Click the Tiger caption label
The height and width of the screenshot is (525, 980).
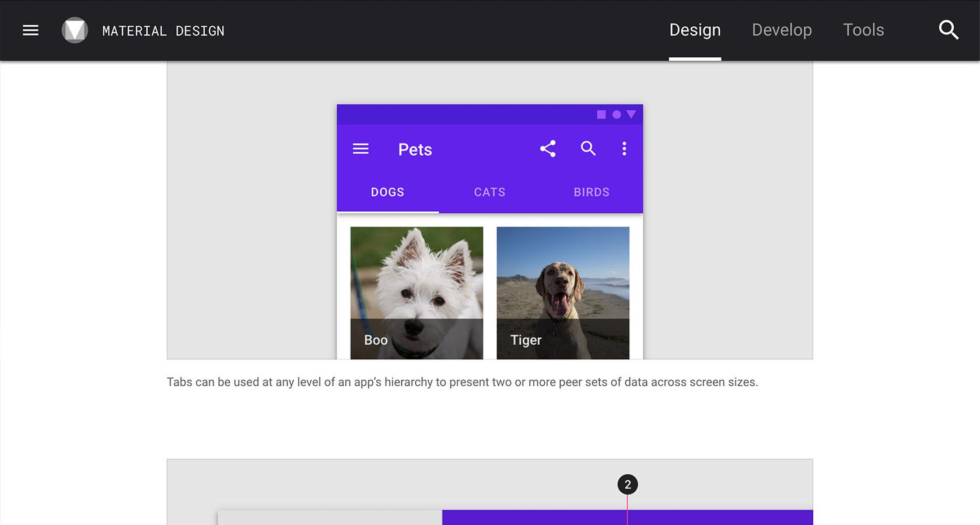[526, 340]
